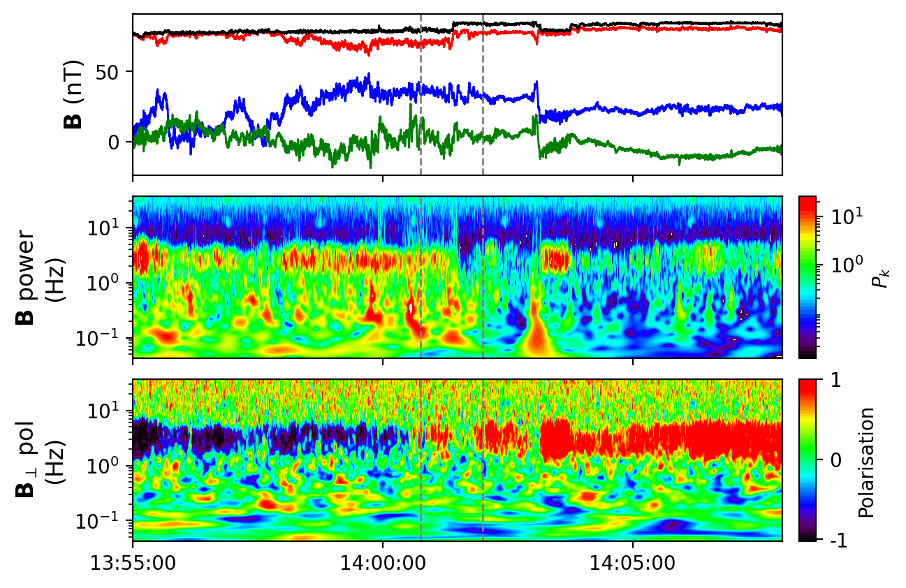Click the B⊥ polarisation spectrogram panel
Screen dimensions: 906x588
point(458,460)
